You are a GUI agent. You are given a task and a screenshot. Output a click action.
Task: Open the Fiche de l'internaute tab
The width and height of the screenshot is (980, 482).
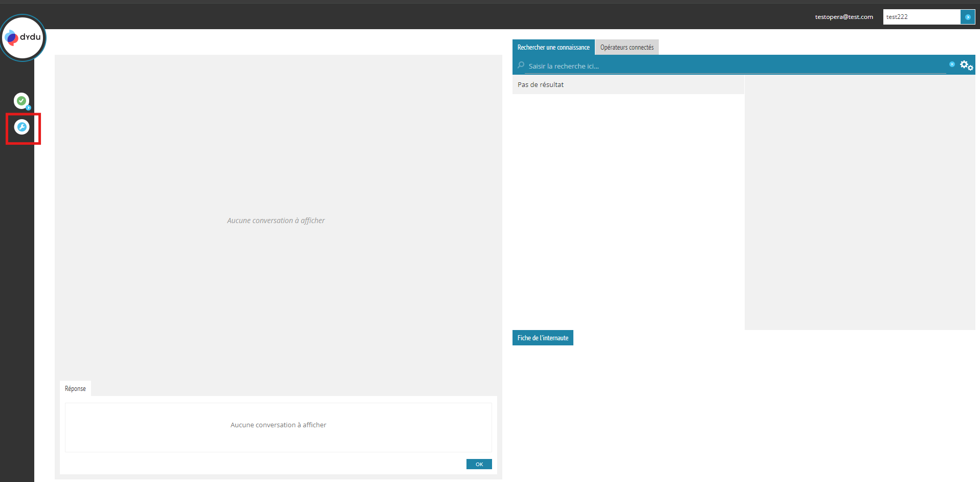tap(543, 338)
